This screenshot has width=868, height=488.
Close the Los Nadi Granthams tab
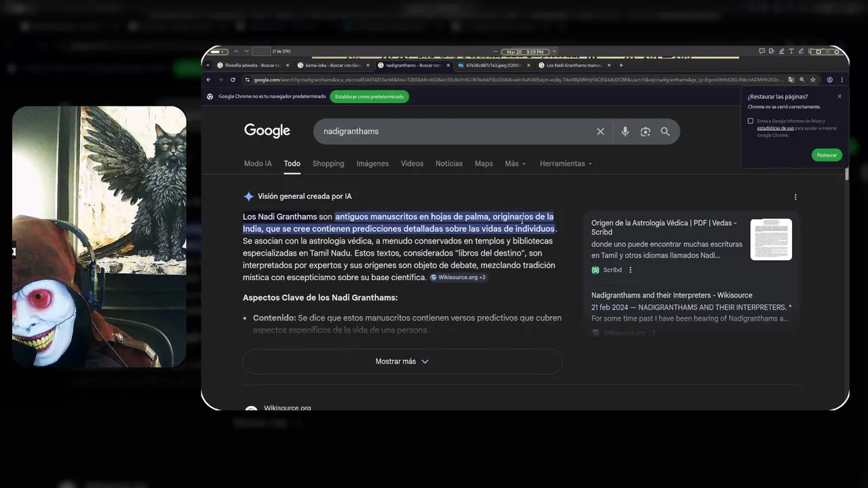(609, 65)
